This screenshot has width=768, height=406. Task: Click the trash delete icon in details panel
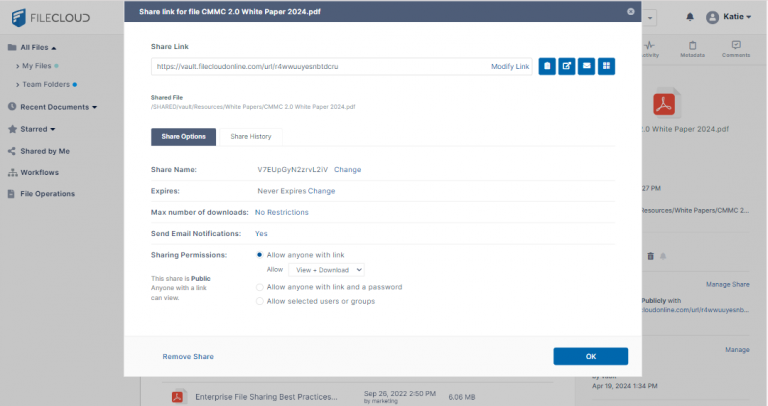650,256
